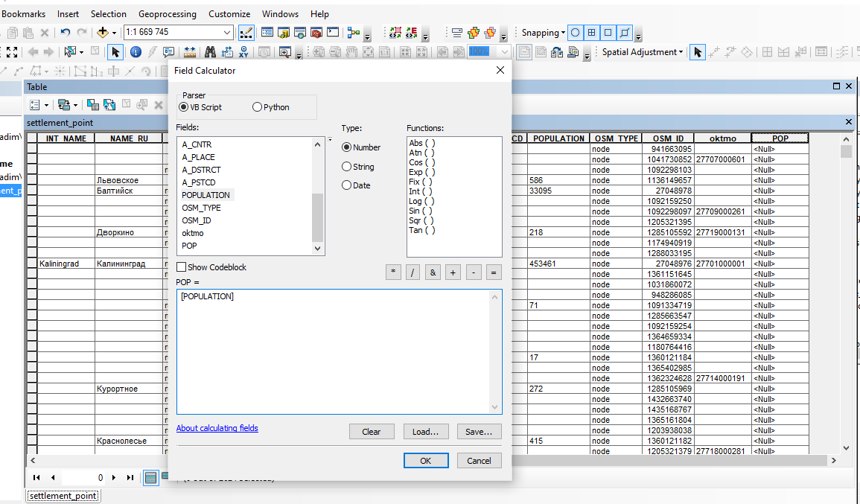Image resolution: width=860 pixels, height=504 pixels.
Task: Select the Measure ruler tool
Action: [x=190, y=52]
